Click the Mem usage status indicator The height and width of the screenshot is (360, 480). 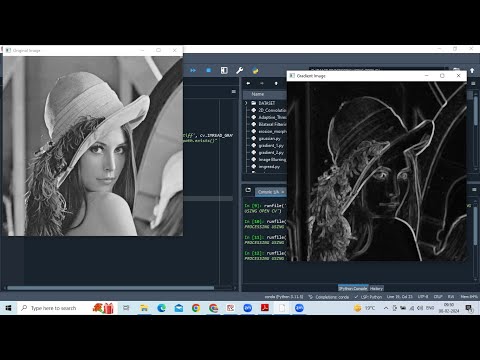pos(469,297)
